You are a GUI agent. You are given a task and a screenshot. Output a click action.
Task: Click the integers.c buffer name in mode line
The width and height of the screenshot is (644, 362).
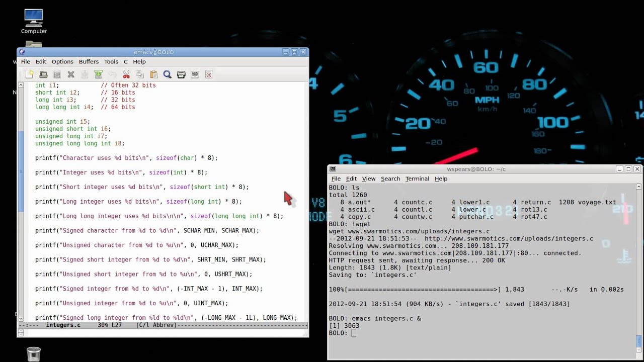[63, 325]
